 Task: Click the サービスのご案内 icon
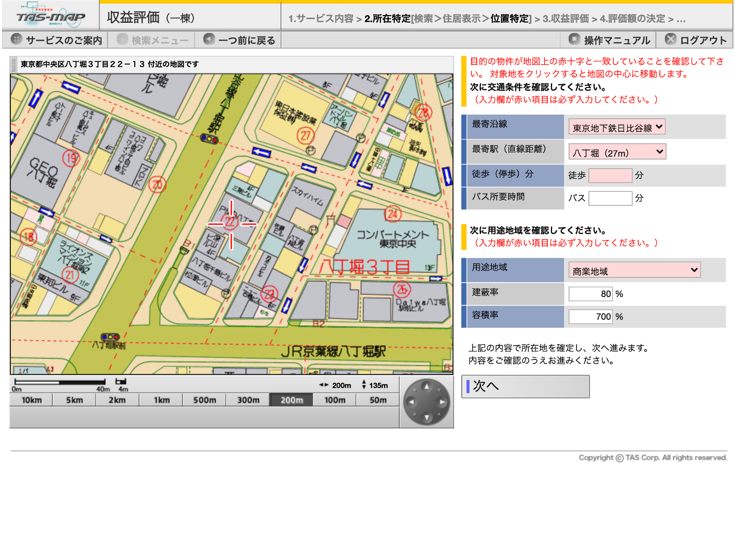[x=17, y=39]
